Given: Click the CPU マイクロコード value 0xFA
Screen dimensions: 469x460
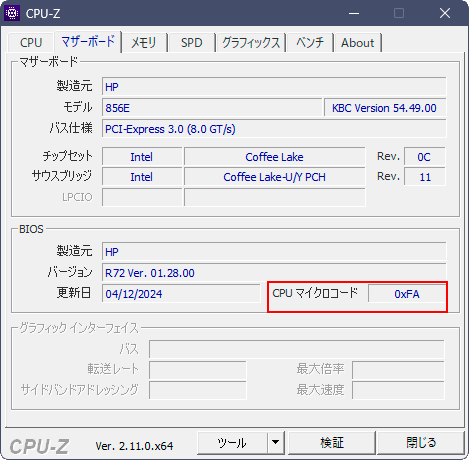Looking at the screenshot, I should [x=407, y=294].
